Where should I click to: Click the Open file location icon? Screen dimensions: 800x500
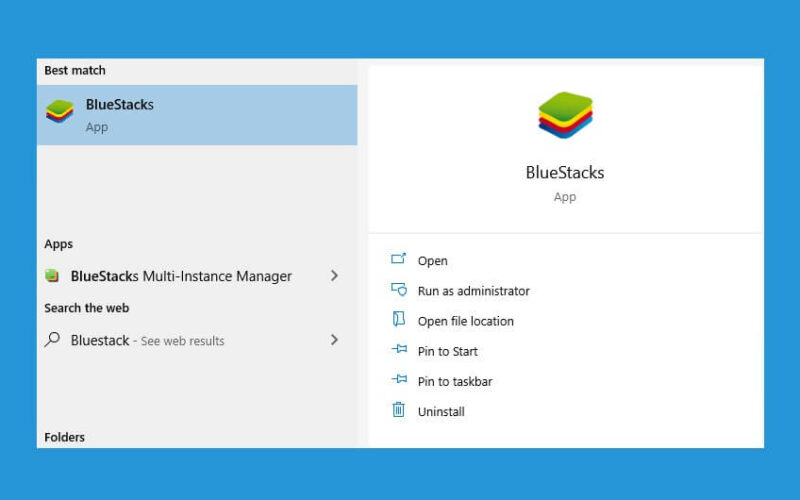click(398, 319)
